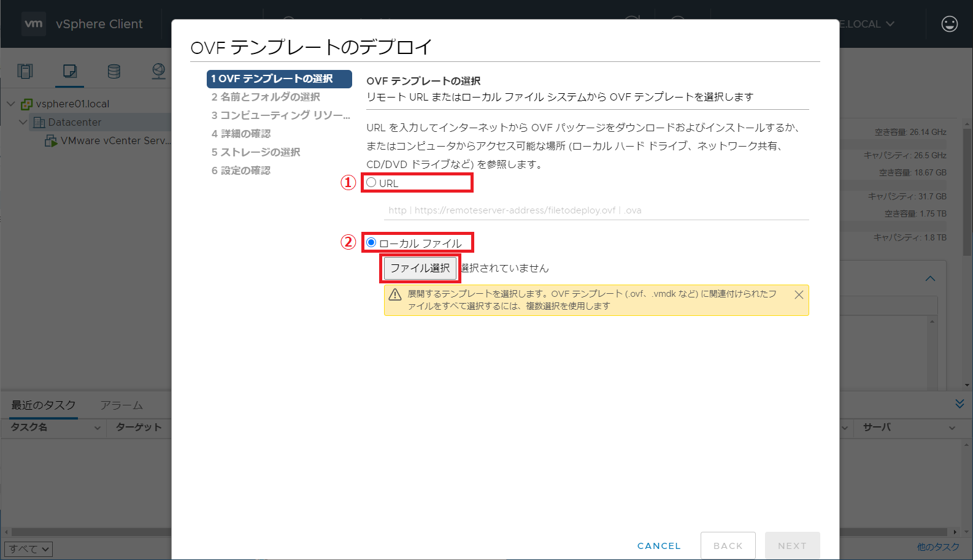Viewport: 973px width, 560px height.
Task: Select step 6 設定の確認
Action: (x=241, y=171)
